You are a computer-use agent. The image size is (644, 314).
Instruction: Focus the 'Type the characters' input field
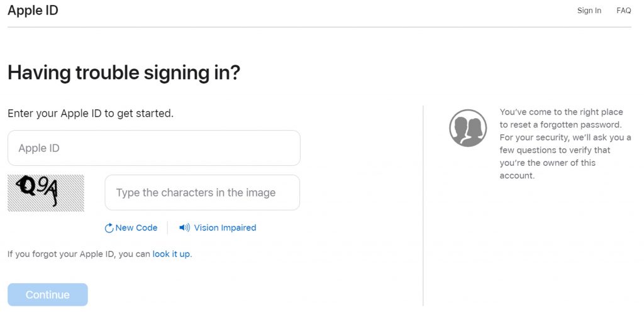pos(202,193)
